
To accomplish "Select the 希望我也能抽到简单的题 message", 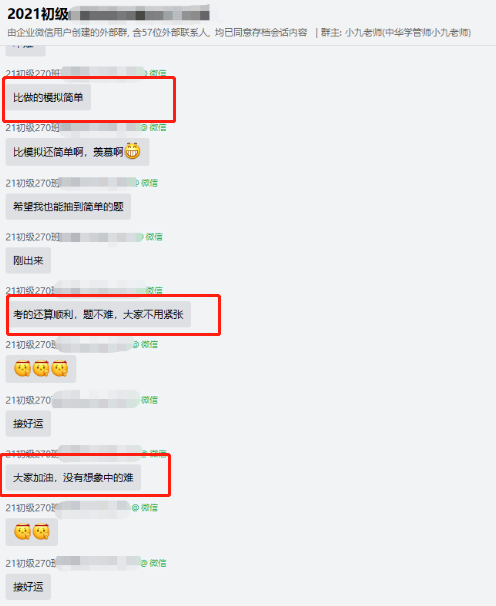I will 68,207.
